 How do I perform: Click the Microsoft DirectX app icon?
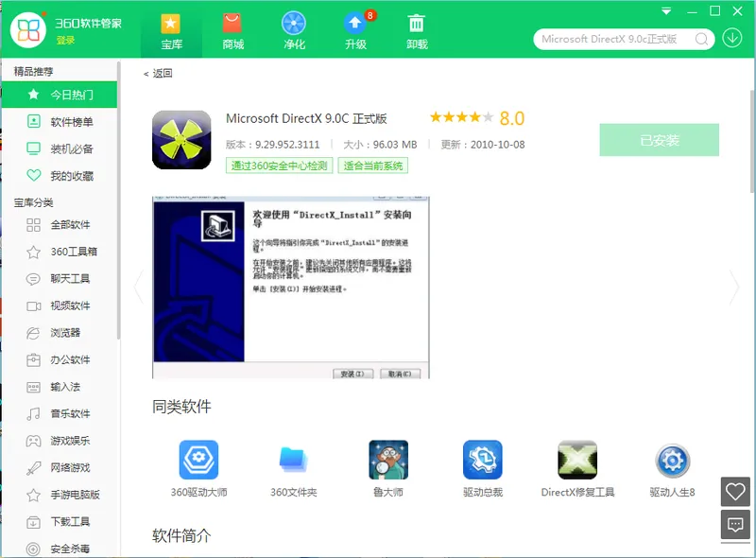[x=181, y=140]
